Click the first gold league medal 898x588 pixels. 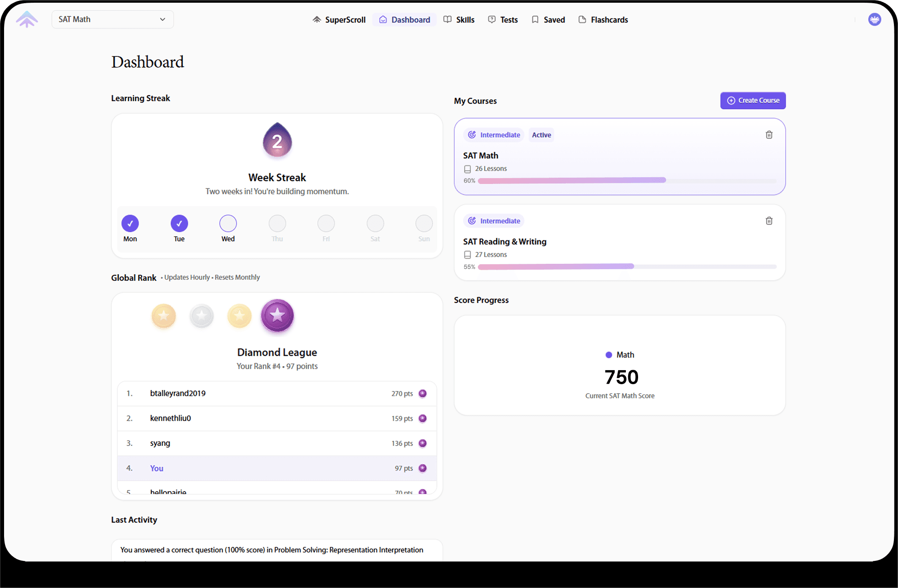pos(164,316)
